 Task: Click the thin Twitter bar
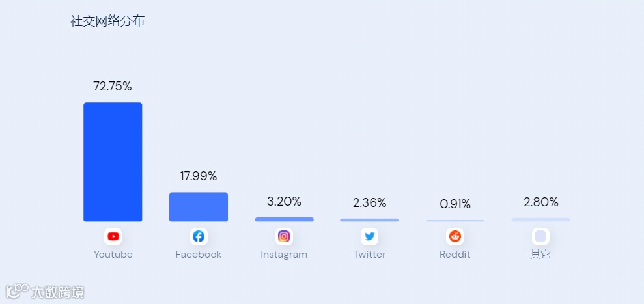[x=369, y=220]
